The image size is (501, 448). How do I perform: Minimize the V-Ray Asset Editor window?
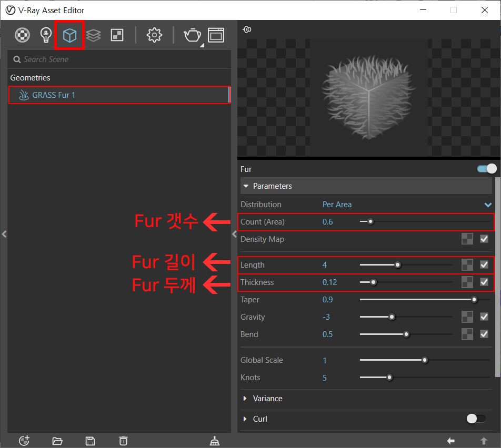(423, 10)
